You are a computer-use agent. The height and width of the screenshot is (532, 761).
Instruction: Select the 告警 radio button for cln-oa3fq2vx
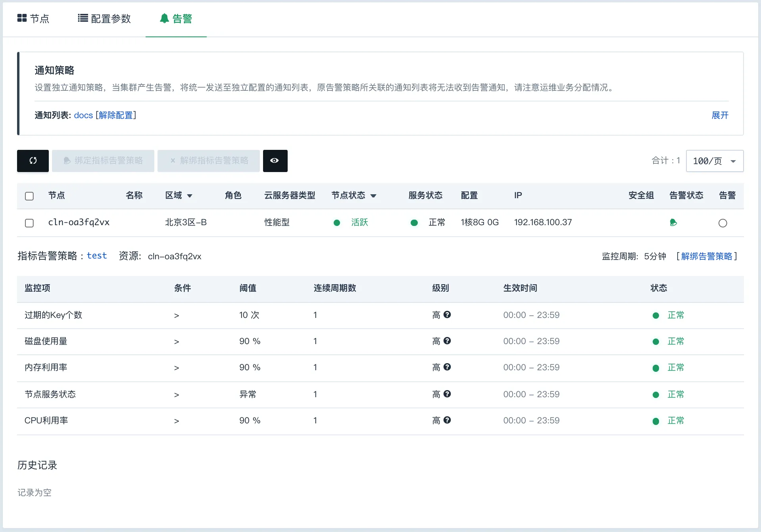click(x=723, y=223)
